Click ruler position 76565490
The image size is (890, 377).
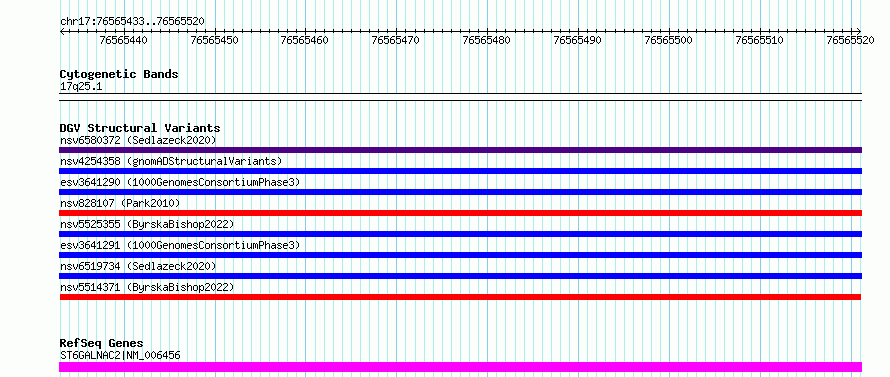pos(577,40)
